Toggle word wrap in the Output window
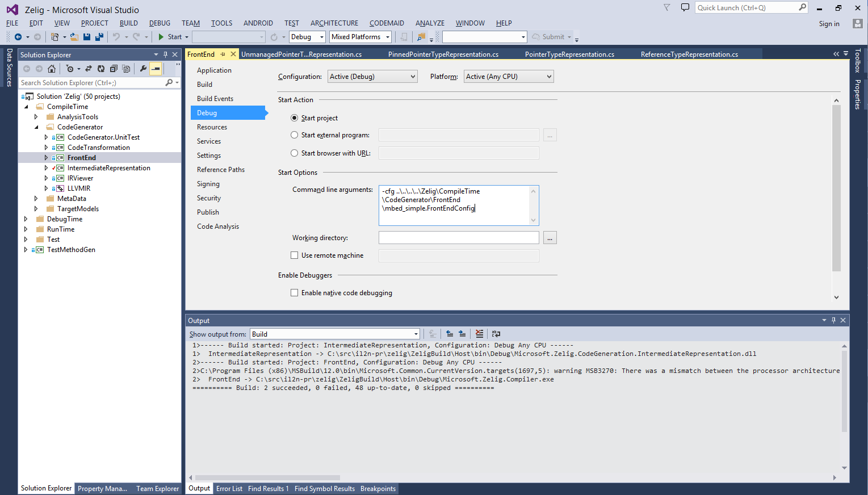This screenshot has height=495, width=868. pos(496,334)
